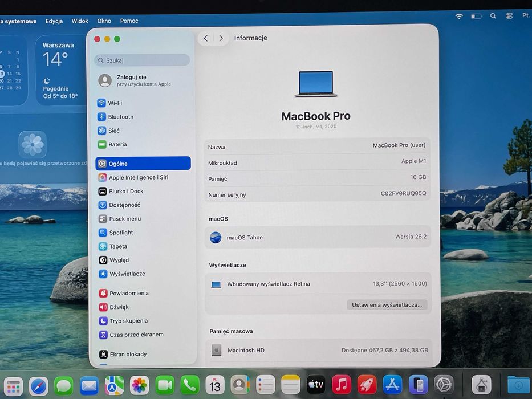Image resolution: width=532 pixels, height=399 pixels.
Task: Focus the Szukaj search field
Action: tap(142, 60)
